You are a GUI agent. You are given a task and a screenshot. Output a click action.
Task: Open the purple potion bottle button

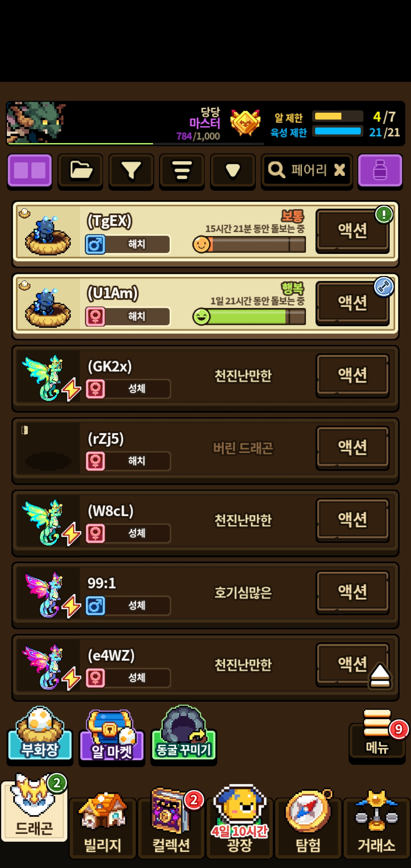click(380, 171)
